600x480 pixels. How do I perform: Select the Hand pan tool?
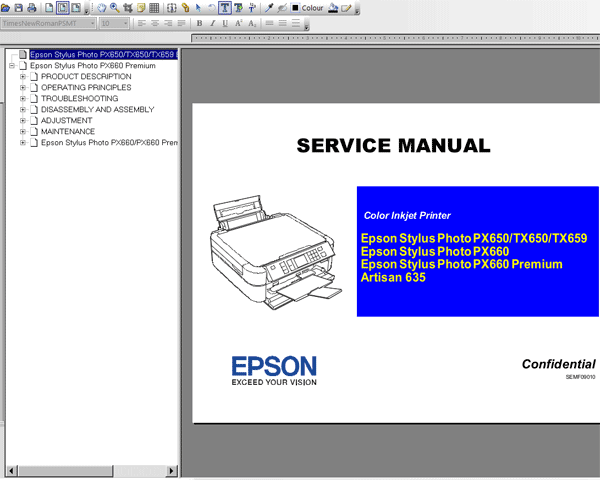pos(101,8)
